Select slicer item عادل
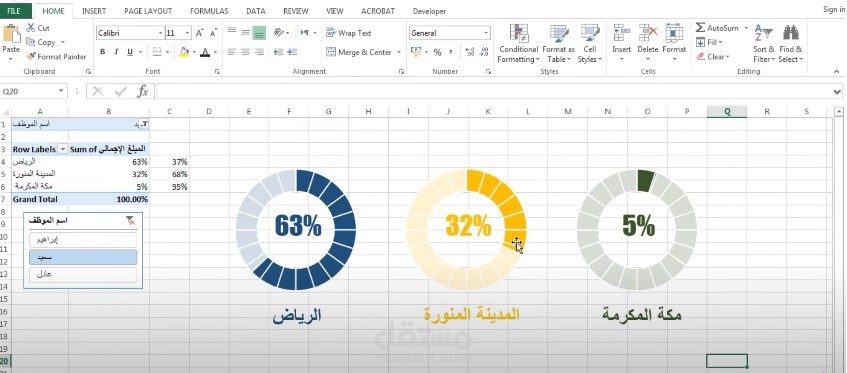This screenshot has height=373, width=847. tap(83, 275)
